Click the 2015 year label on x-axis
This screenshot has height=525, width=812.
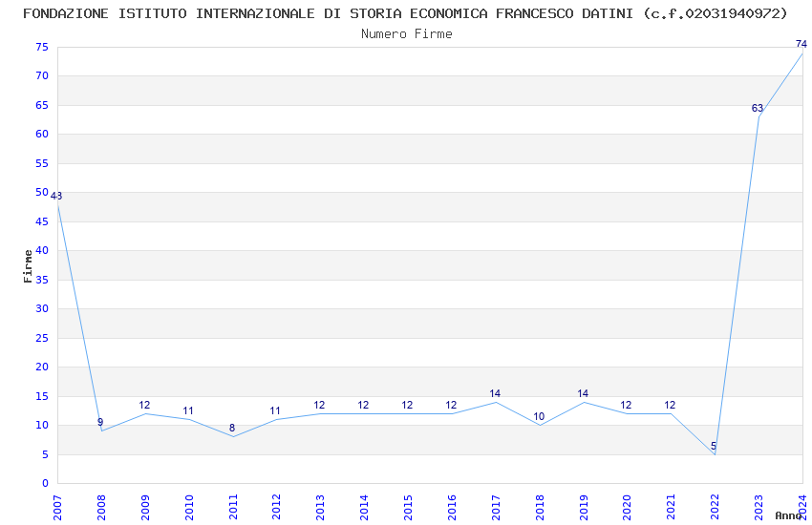click(408, 508)
